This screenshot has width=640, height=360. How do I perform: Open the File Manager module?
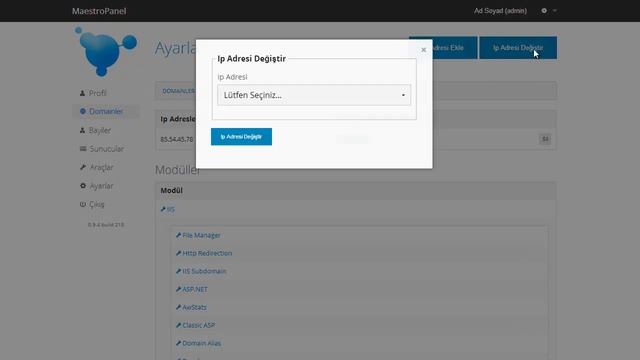pyautogui.click(x=201, y=236)
